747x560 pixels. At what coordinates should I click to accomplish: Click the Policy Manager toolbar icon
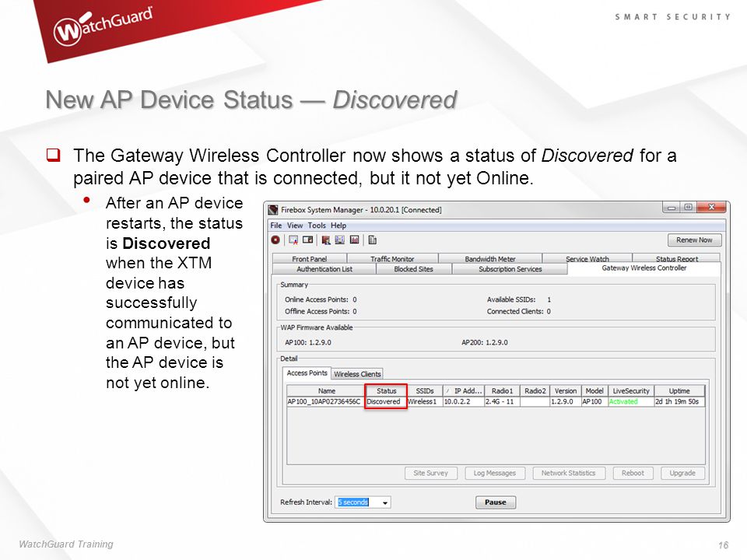coord(293,240)
